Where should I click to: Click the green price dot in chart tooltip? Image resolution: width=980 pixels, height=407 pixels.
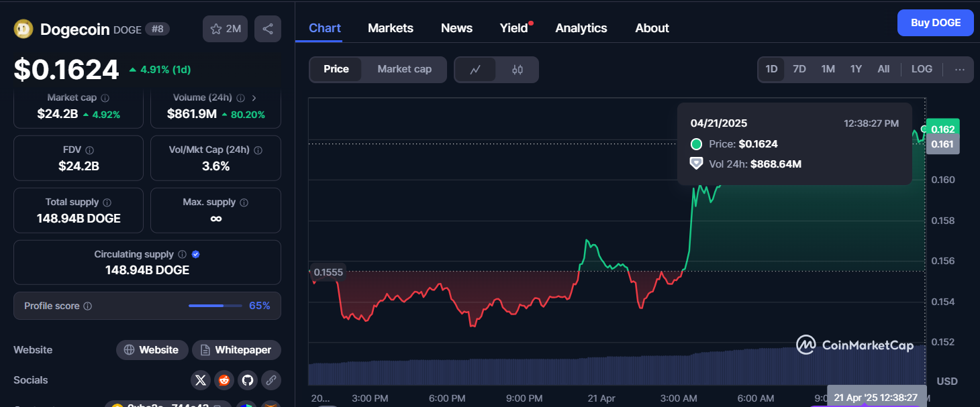pyautogui.click(x=696, y=144)
